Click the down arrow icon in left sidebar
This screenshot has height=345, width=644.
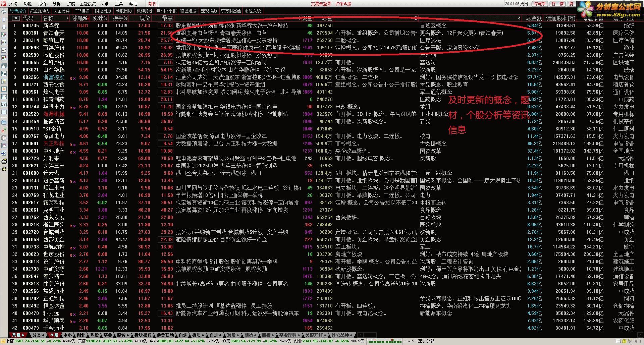pos(4,27)
